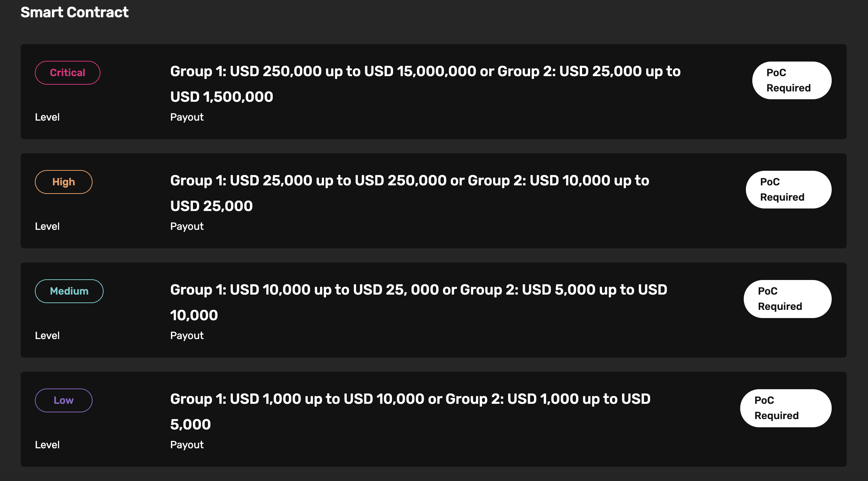Click PoC Required in the Medium row
The image size is (868, 481).
click(787, 299)
